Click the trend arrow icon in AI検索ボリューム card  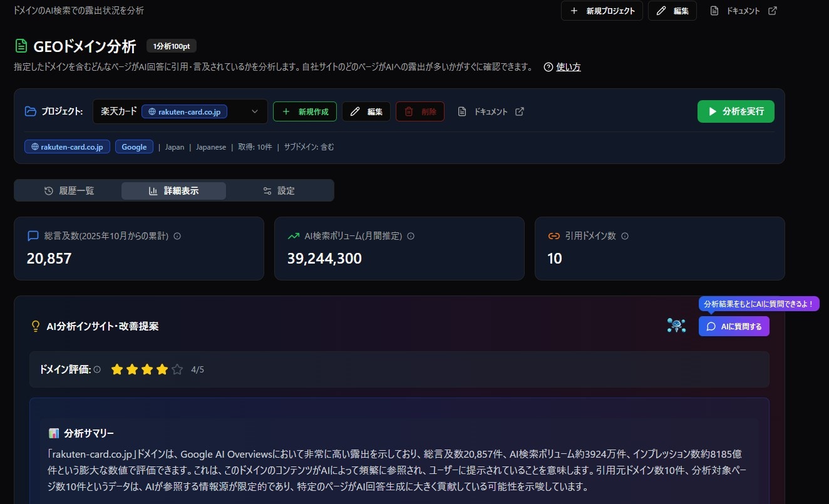294,236
